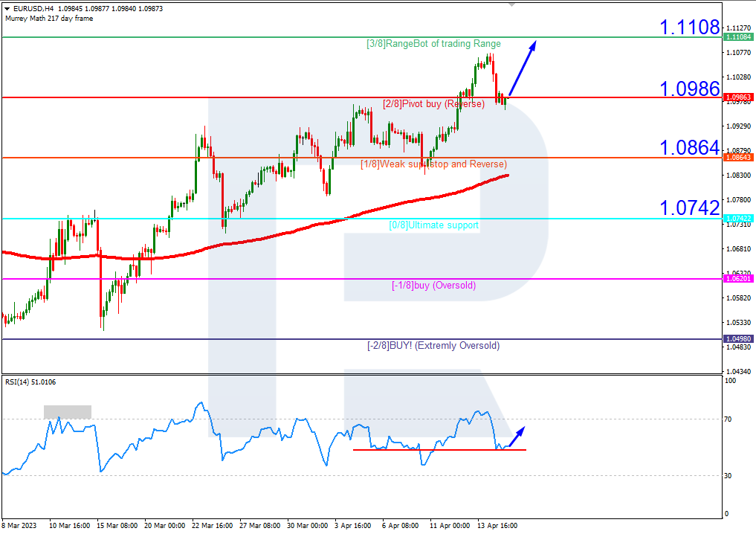Select the '[3/8]RangeBot of trading Range' label
Screen dimensions: 756x534
[x=433, y=44]
